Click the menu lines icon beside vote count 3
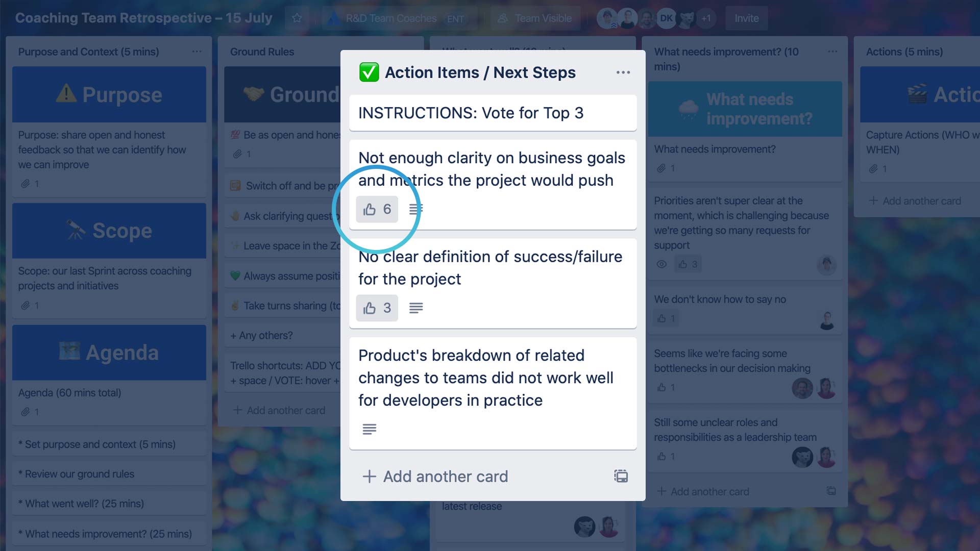The height and width of the screenshot is (551, 980). [415, 308]
